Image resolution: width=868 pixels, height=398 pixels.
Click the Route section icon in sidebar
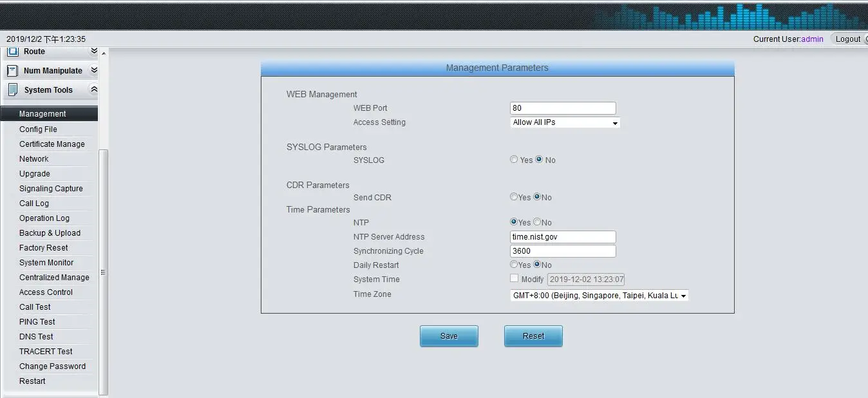[x=12, y=52]
